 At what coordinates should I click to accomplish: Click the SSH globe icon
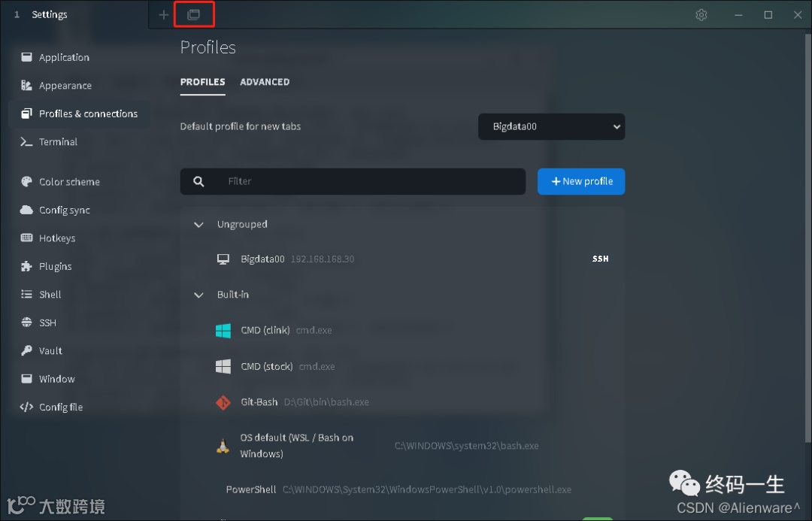26,322
